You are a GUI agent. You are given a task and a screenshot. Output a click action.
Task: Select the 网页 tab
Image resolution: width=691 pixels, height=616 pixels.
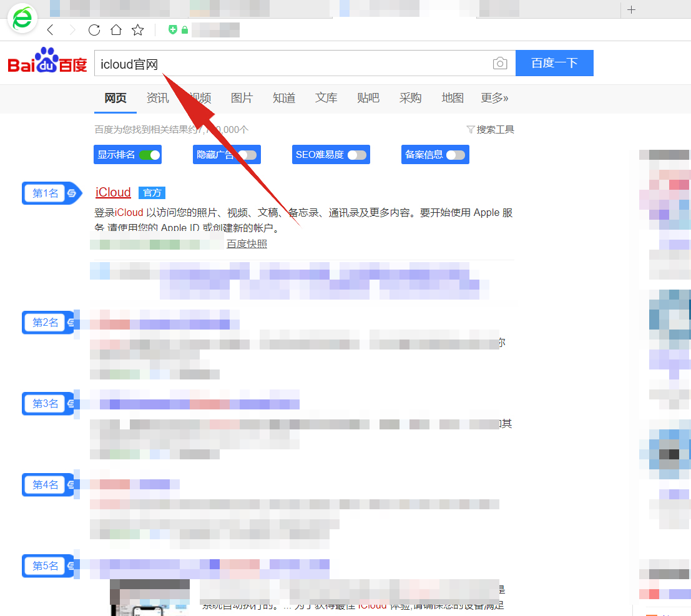(x=115, y=98)
